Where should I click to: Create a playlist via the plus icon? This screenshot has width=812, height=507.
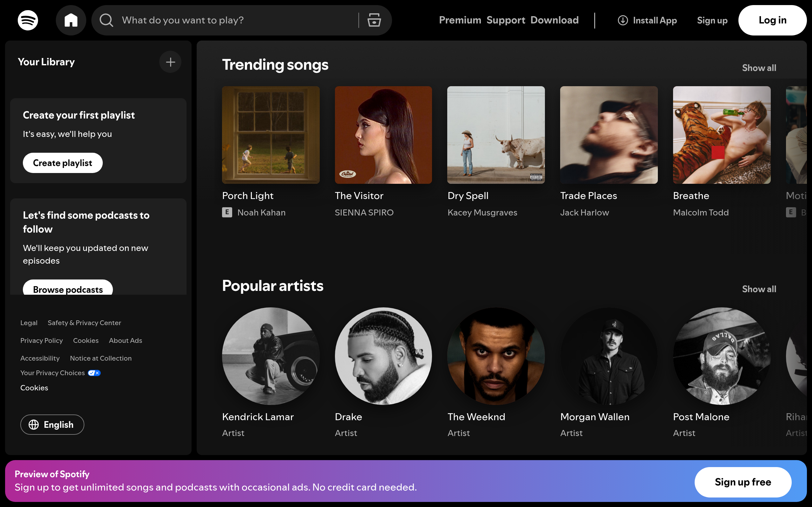click(x=170, y=62)
